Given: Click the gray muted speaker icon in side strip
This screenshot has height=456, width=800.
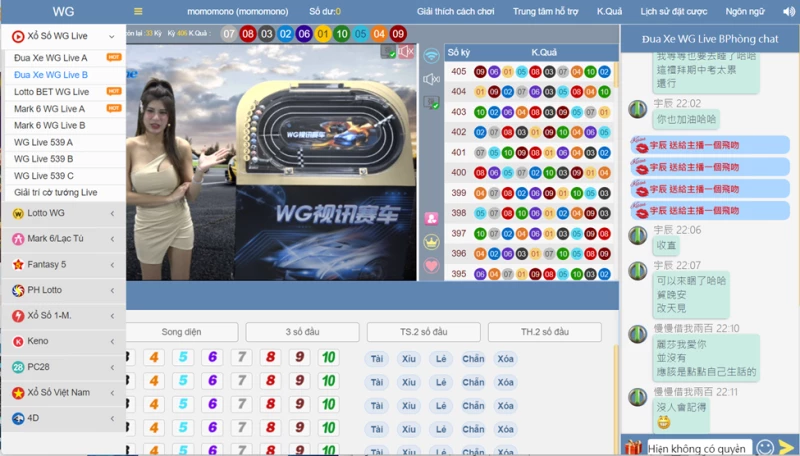Looking at the screenshot, I should (432, 79).
